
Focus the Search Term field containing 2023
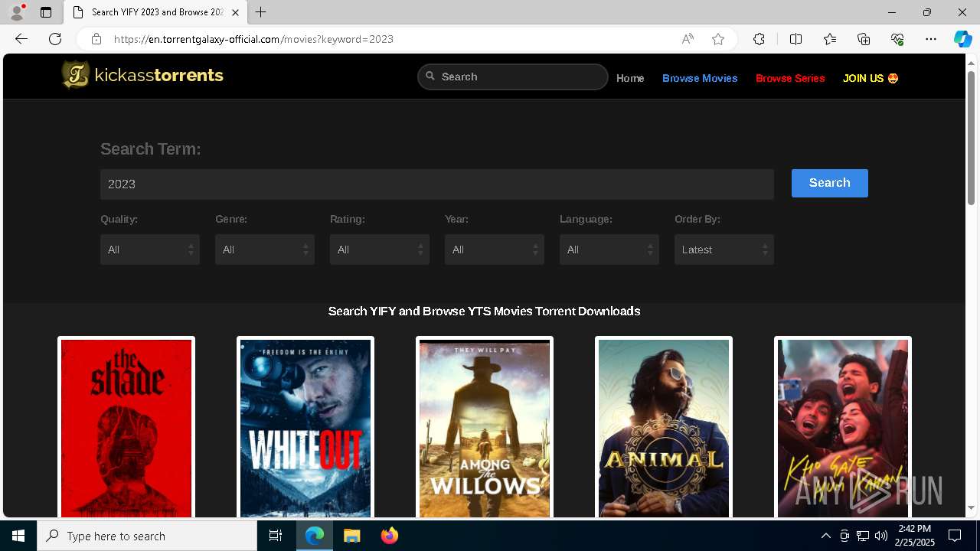pos(437,184)
